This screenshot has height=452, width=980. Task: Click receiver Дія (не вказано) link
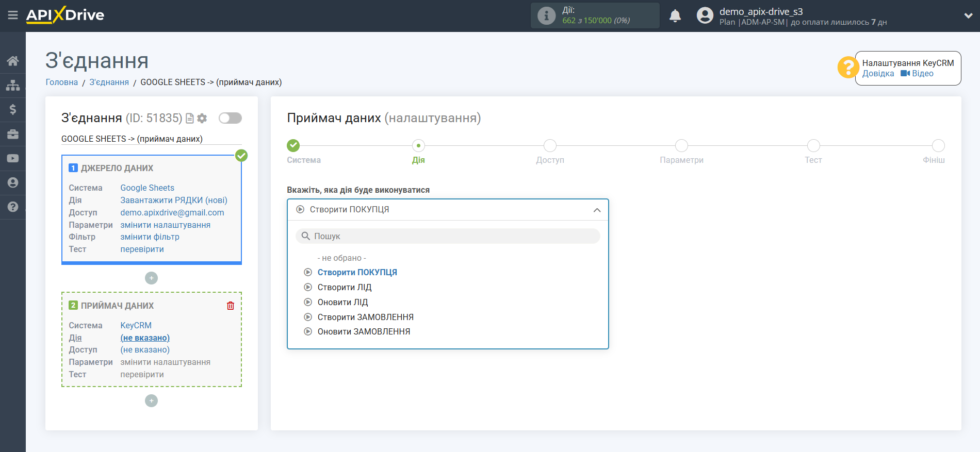tap(145, 338)
